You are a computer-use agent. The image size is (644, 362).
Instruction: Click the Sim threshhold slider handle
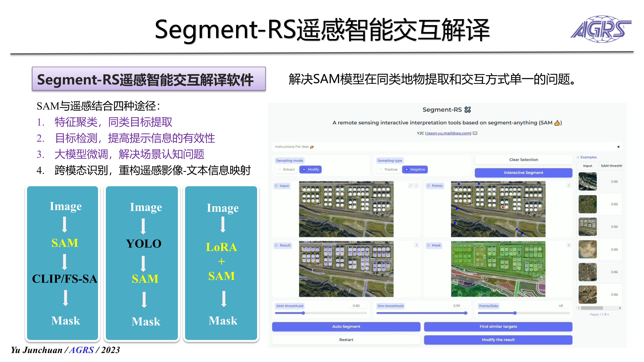(x=465, y=313)
